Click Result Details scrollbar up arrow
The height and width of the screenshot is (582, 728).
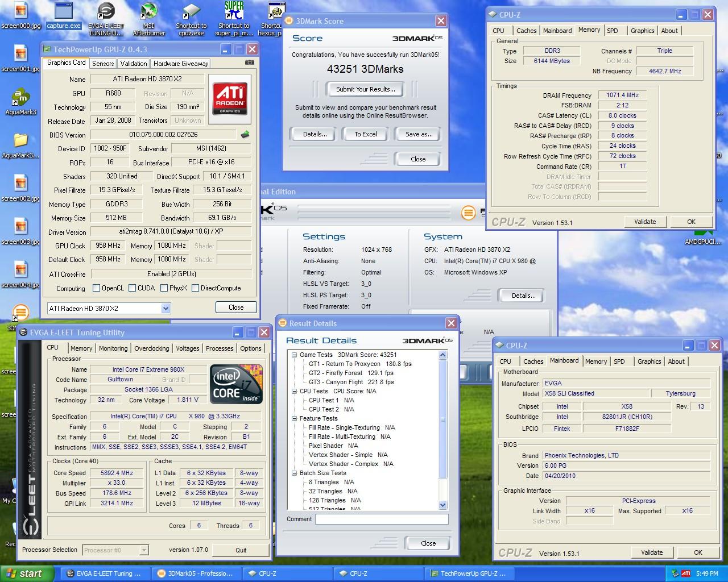tap(443, 355)
